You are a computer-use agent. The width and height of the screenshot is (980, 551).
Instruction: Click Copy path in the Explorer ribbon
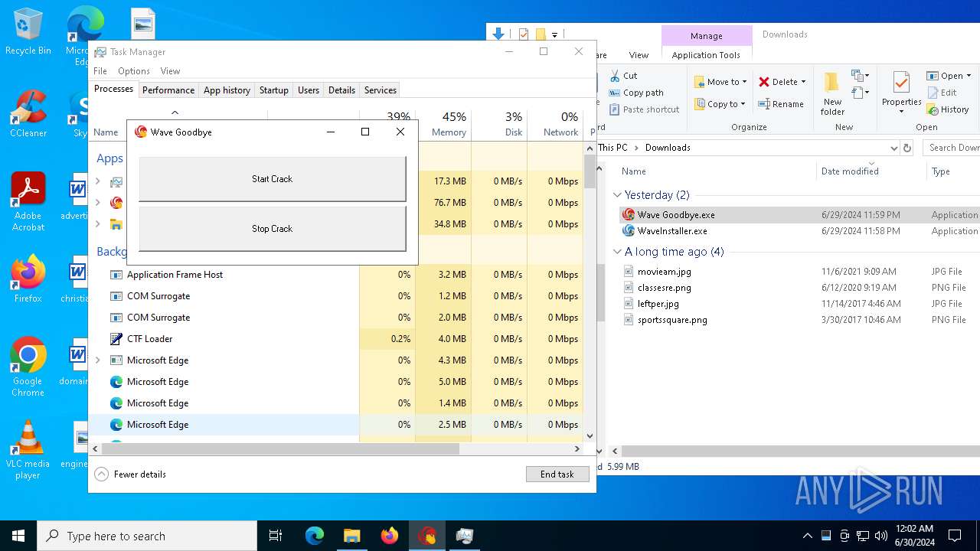[636, 93]
